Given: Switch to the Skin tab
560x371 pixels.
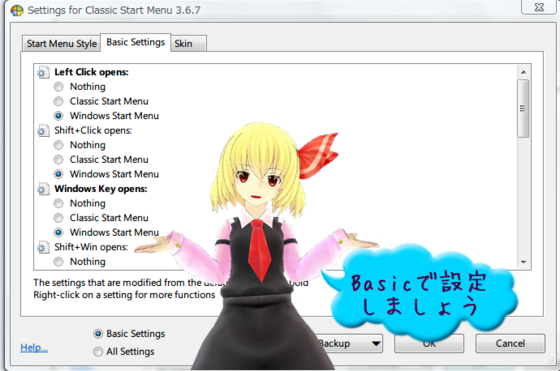Looking at the screenshot, I should [188, 44].
